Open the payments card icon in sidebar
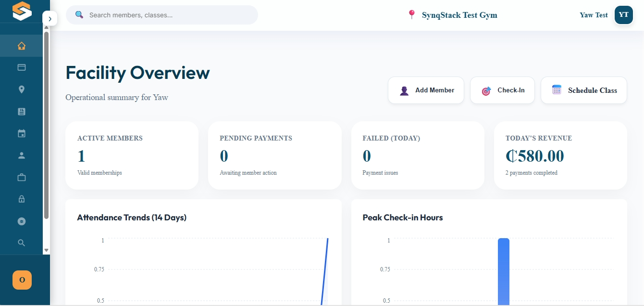This screenshot has width=644, height=306. (21, 67)
